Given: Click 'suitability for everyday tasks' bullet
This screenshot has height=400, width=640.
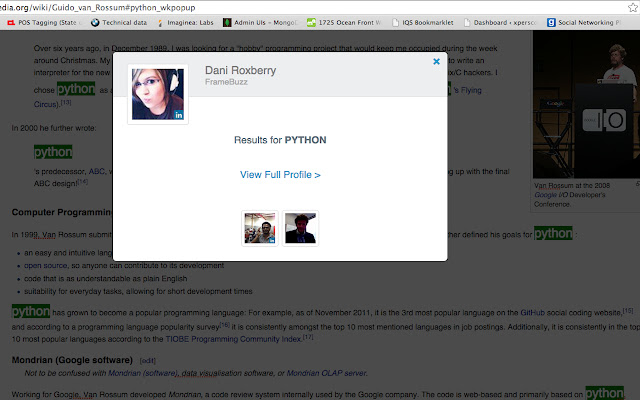Looking at the screenshot, I should click(138, 291).
